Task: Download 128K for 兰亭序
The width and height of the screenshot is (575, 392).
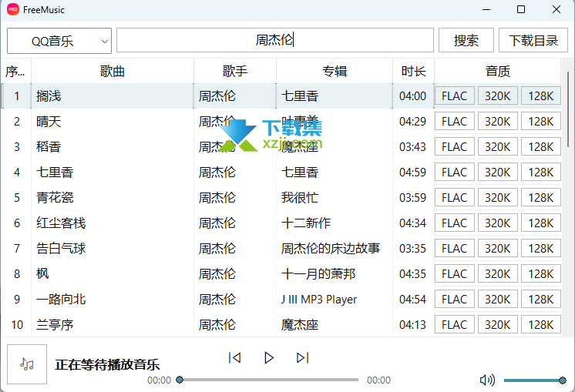Action: pos(541,324)
